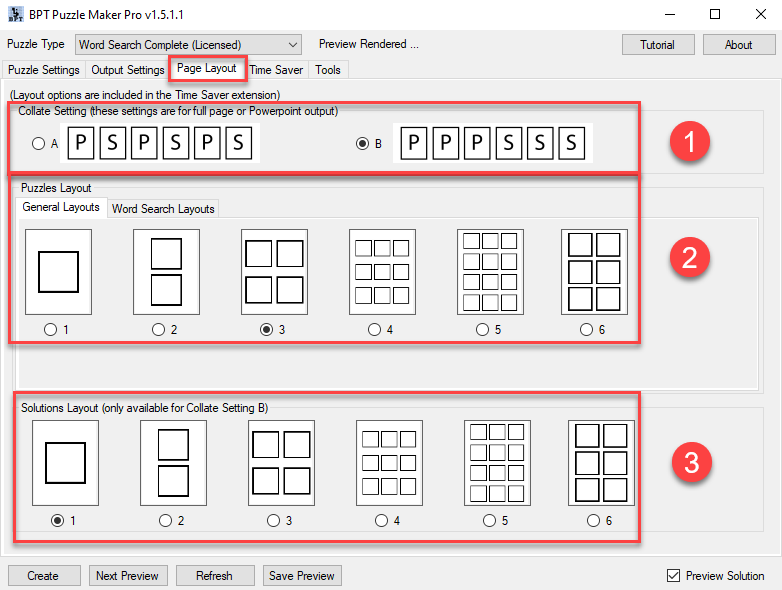Toggle the Preview Solution checkbox
This screenshot has width=782, height=590.
(673, 576)
